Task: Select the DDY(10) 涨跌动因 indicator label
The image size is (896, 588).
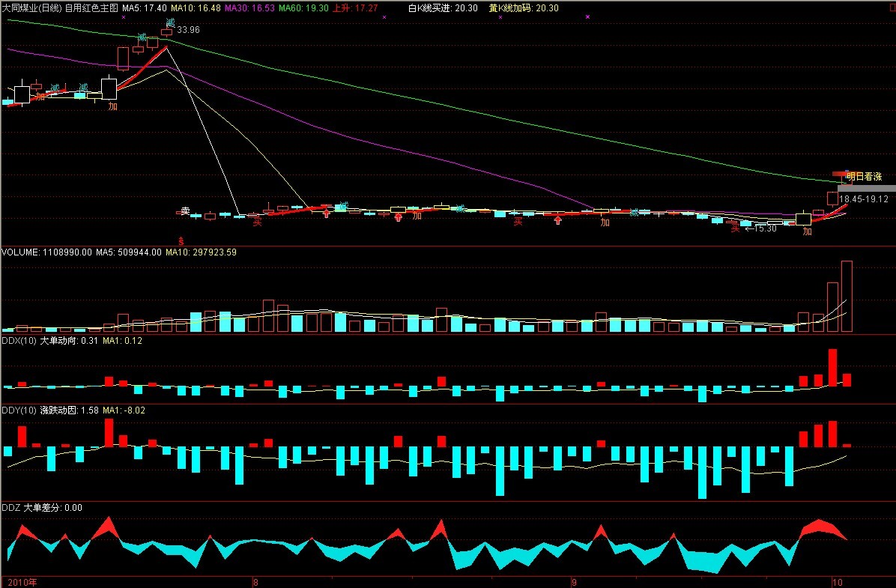Action: 39,410
